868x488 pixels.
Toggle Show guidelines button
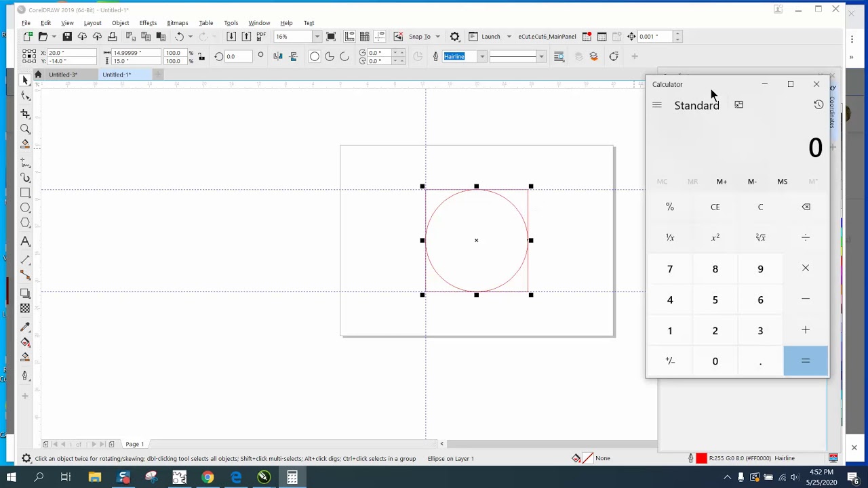(379, 37)
